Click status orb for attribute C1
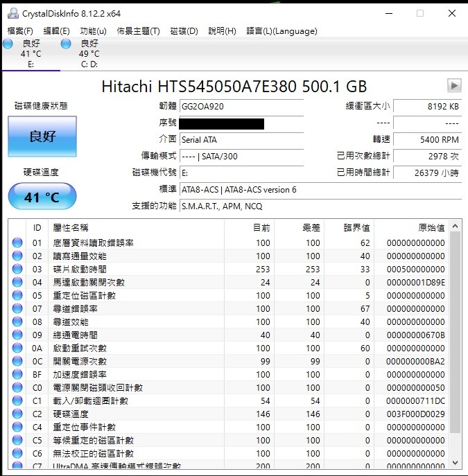This screenshot has height=476, width=468. 17,400
